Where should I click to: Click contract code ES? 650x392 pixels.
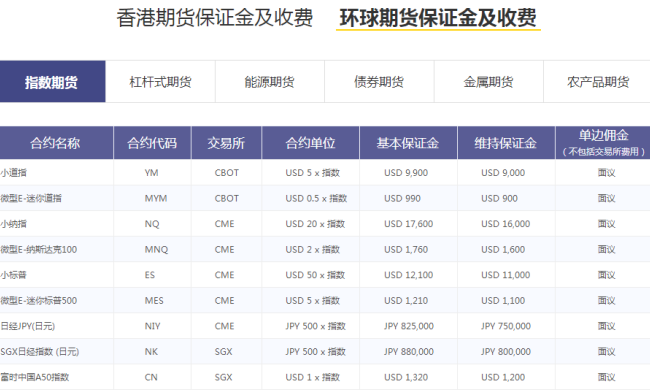click(150, 275)
